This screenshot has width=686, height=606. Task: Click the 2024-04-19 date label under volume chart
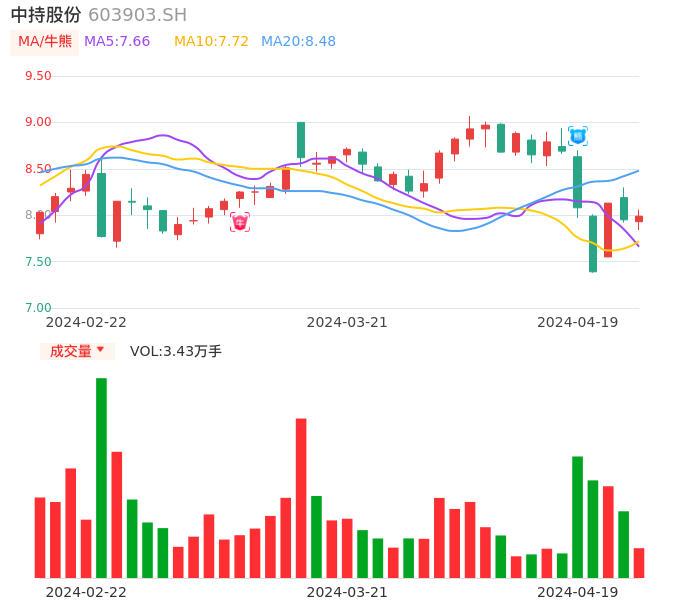pos(578,592)
